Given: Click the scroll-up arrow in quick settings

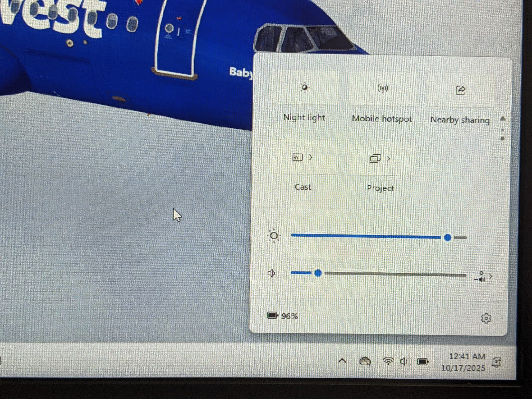Looking at the screenshot, I should click(503, 119).
